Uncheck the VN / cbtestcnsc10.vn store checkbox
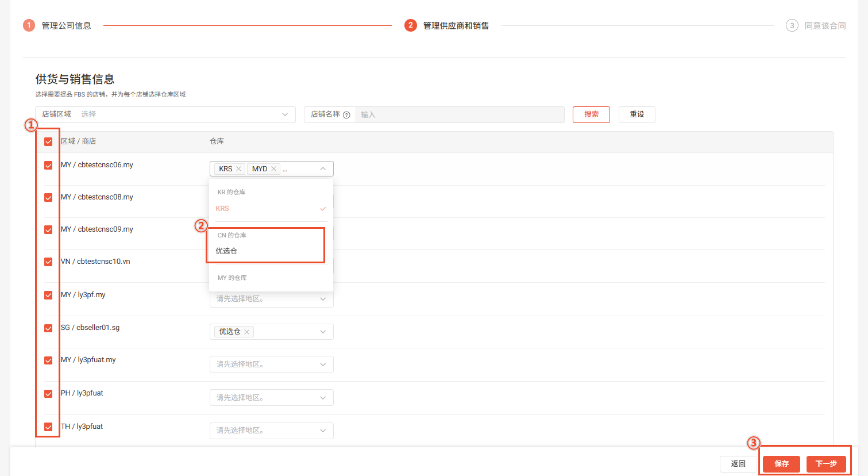 [x=48, y=262]
